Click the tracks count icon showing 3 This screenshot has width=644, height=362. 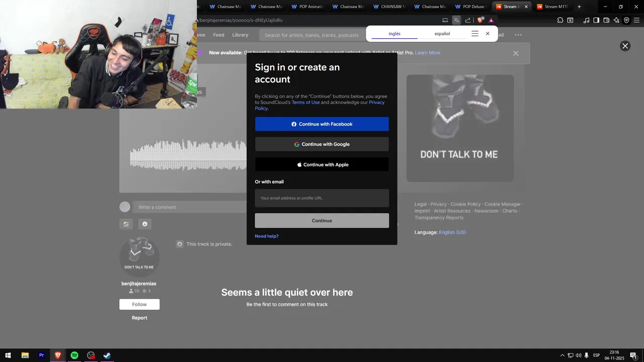pyautogui.click(x=144, y=291)
